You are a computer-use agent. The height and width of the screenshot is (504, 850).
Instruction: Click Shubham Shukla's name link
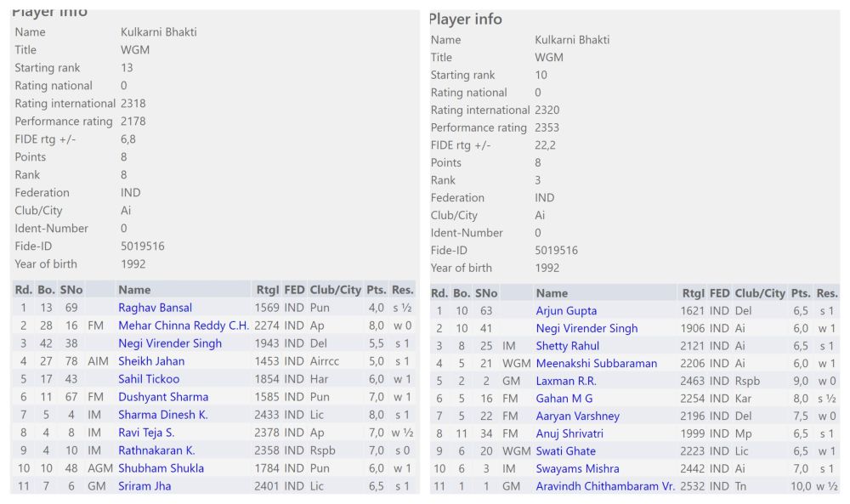click(x=161, y=468)
